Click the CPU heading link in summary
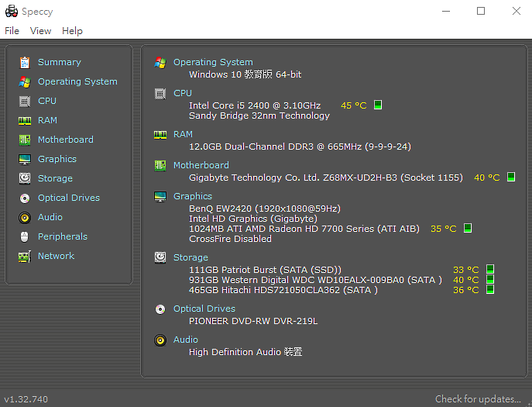532x407 pixels. (x=183, y=93)
